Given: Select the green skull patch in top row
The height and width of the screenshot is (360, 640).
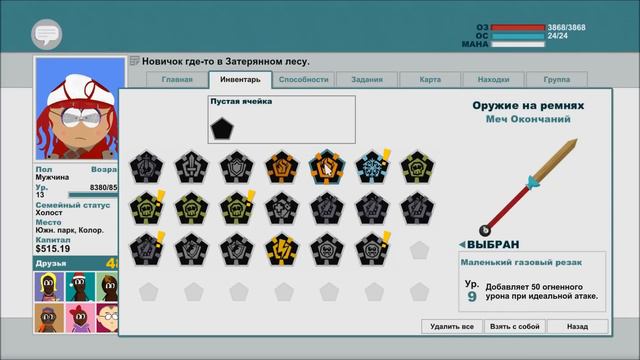Looking at the screenshot, I should tap(417, 167).
